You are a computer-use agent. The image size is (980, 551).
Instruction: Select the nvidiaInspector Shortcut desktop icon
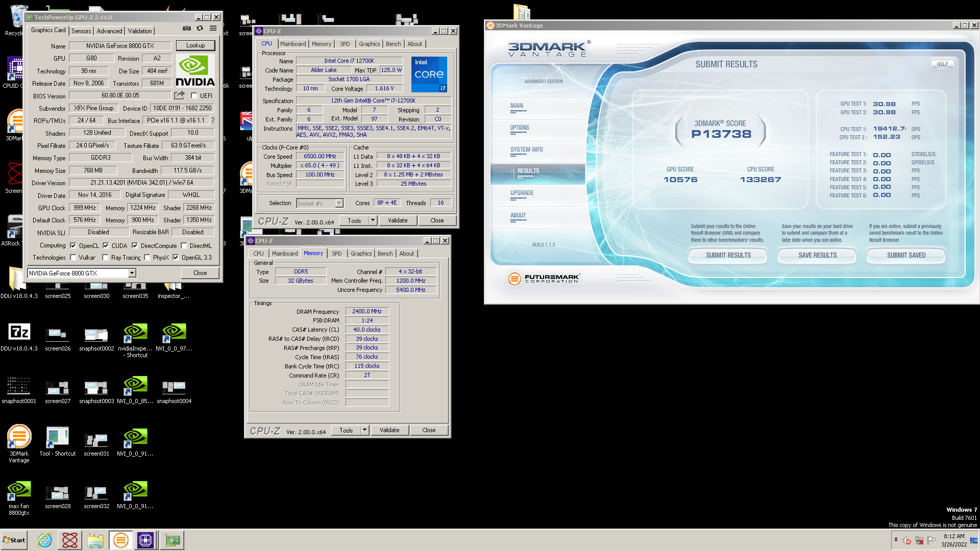135,340
